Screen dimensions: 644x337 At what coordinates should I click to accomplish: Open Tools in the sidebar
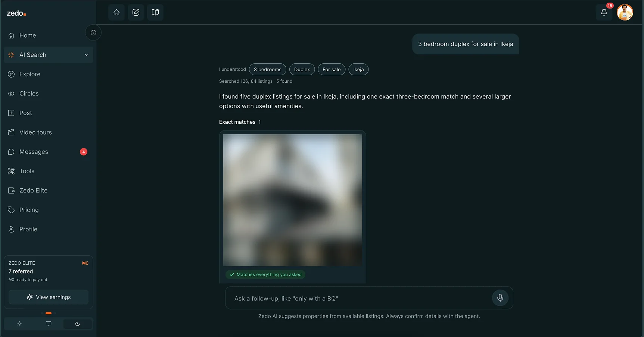coord(49,171)
